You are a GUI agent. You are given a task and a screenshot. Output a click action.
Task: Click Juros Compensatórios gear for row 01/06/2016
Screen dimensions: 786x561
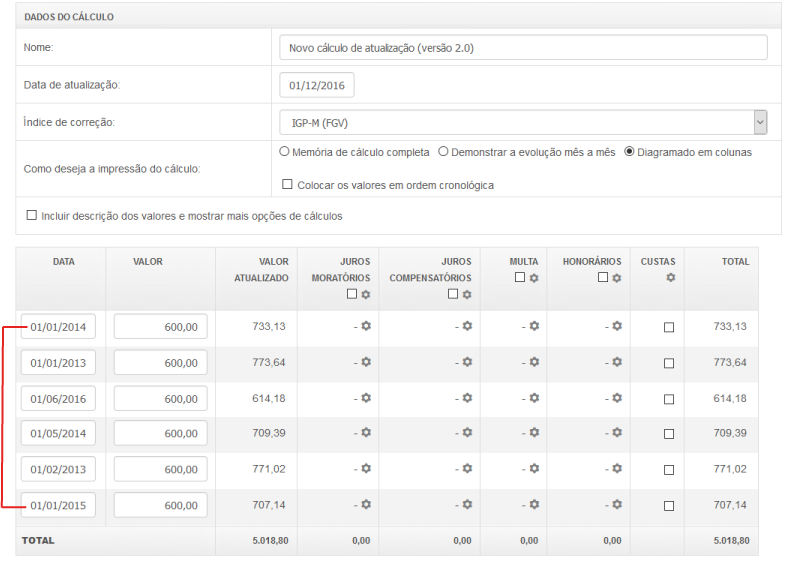point(467,398)
